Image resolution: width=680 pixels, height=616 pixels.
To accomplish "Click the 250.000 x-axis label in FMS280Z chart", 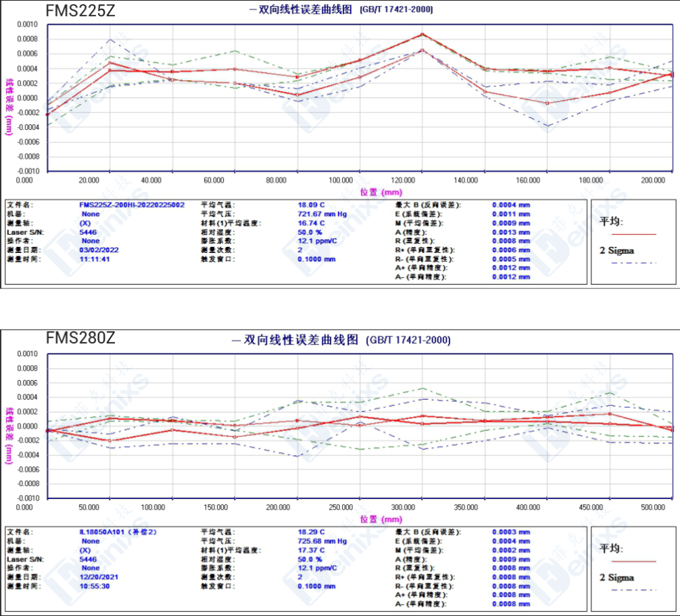I will [x=340, y=507].
